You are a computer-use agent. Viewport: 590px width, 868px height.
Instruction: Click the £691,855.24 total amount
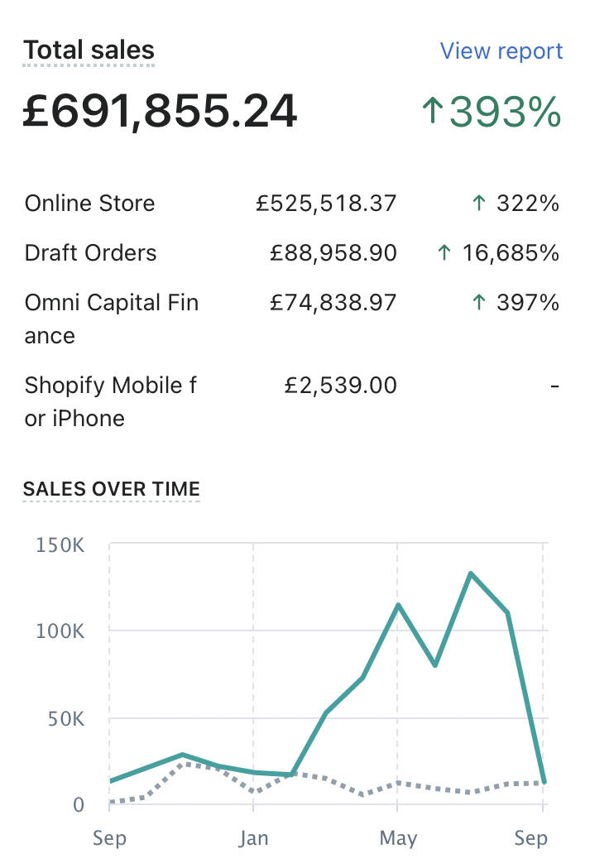click(x=159, y=112)
